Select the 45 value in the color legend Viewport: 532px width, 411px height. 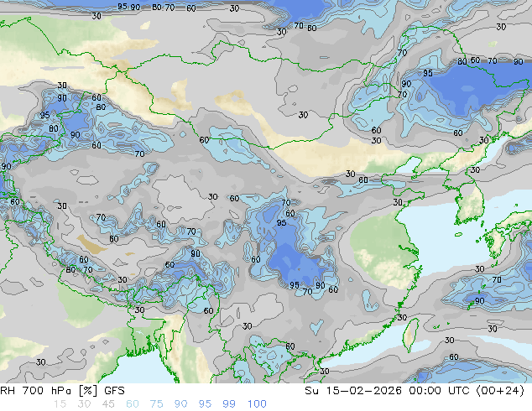pyautogui.click(x=108, y=404)
